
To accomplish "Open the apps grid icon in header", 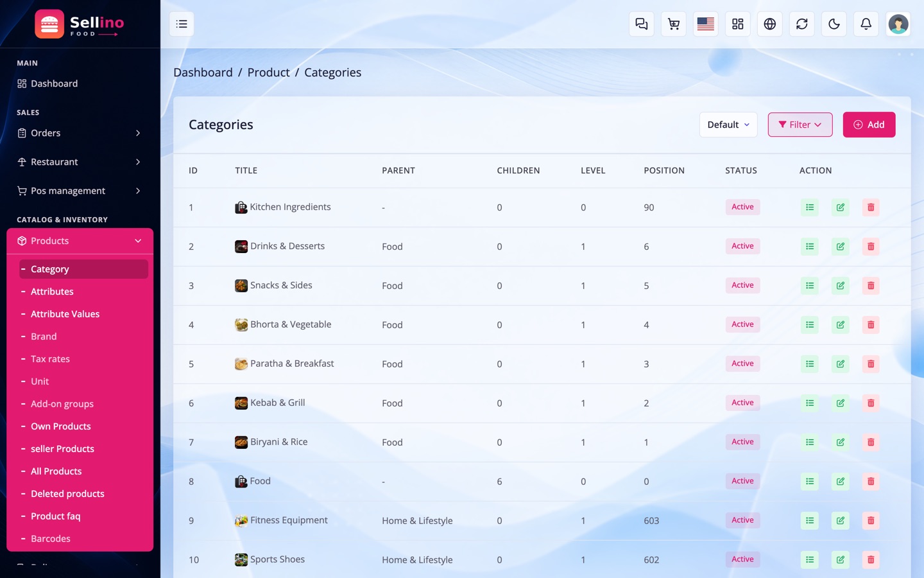I will tap(738, 24).
